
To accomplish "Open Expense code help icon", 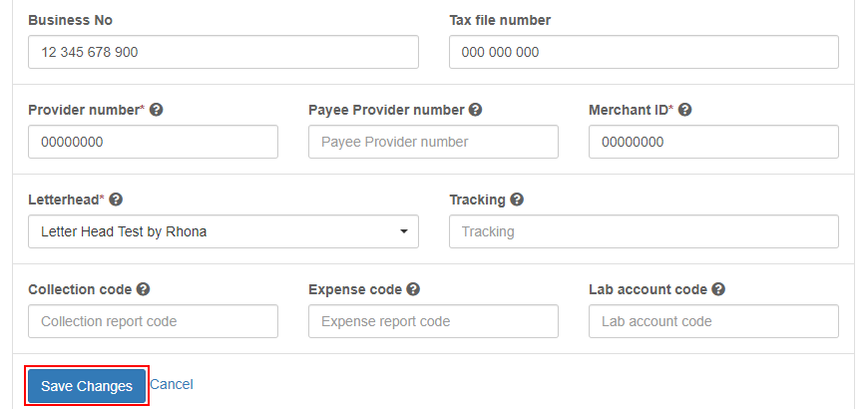I will click(x=413, y=289).
